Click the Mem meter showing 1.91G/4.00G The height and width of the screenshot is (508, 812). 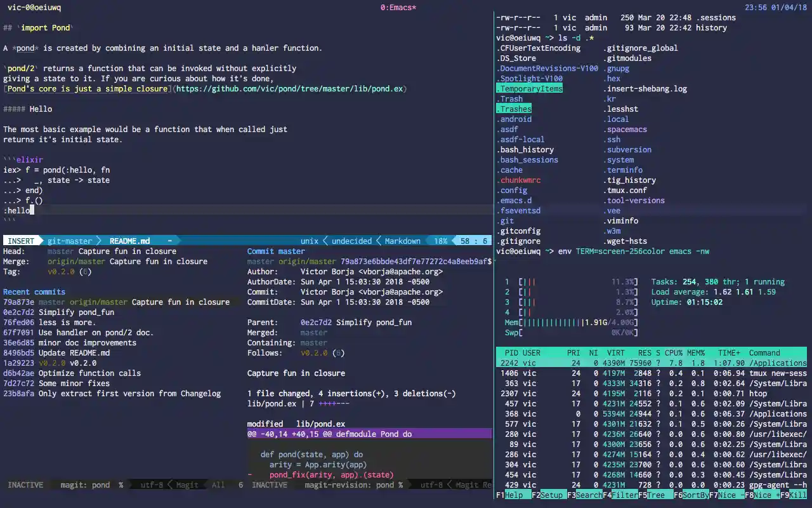click(571, 322)
